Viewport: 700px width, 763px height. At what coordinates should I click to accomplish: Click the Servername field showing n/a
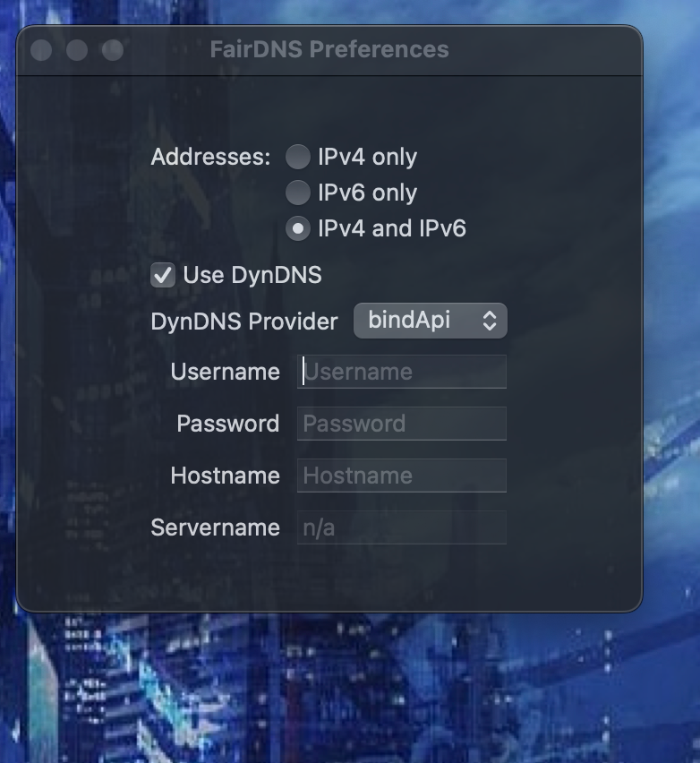click(402, 527)
